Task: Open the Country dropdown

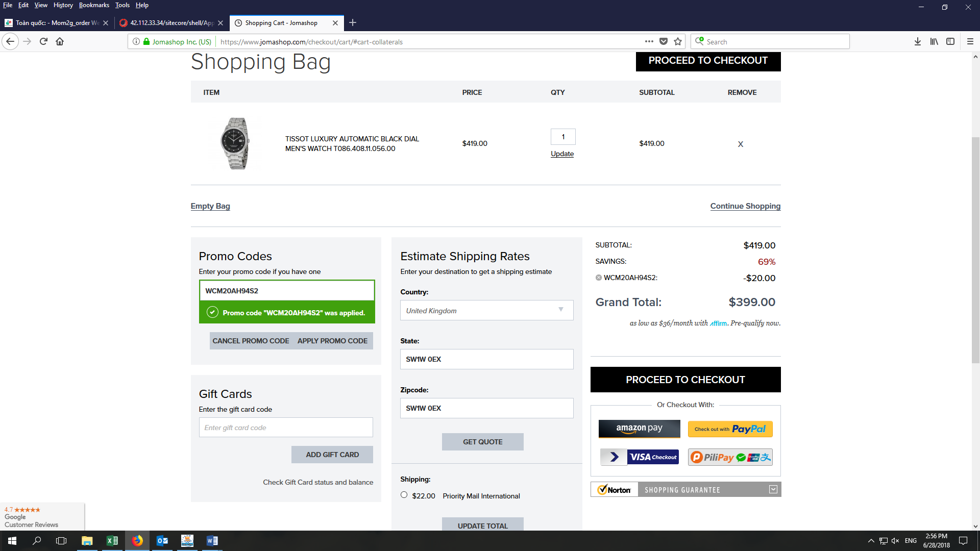Action: point(486,310)
